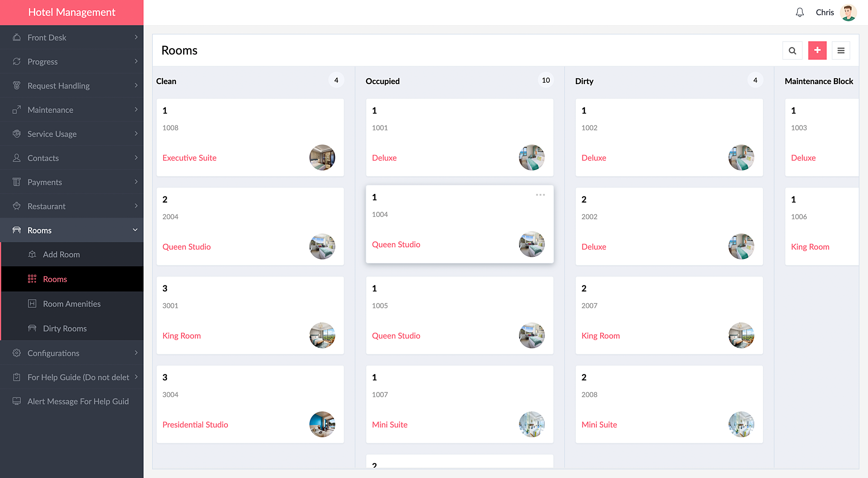Open Dirty Rooms submenu item
868x478 pixels.
65,328
